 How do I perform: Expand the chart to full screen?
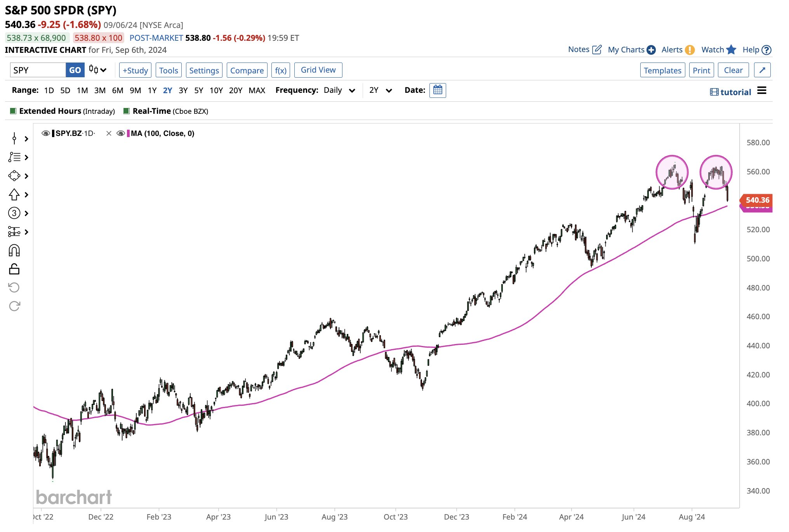[762, 70]
